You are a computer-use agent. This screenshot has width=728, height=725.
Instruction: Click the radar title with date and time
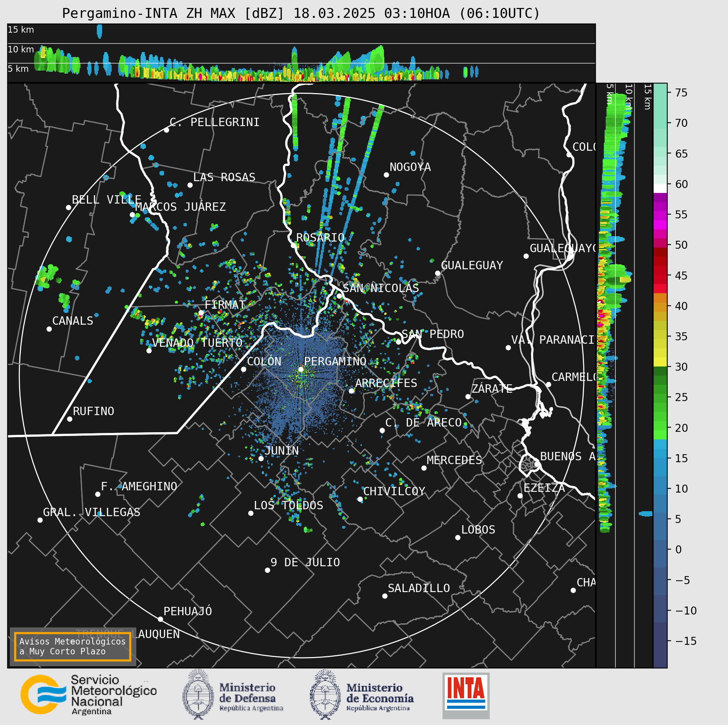[301, 13]
